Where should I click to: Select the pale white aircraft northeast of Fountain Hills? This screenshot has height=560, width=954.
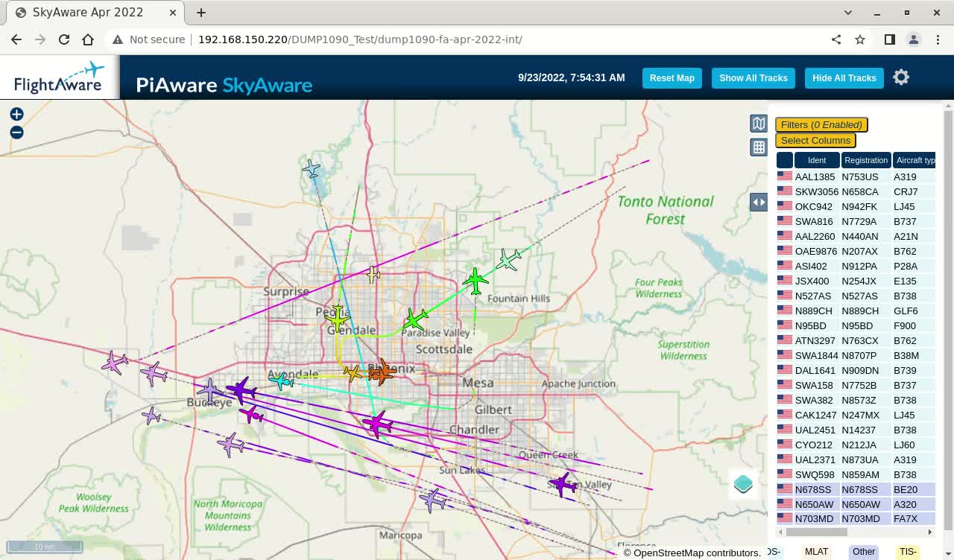coord(509,259)
